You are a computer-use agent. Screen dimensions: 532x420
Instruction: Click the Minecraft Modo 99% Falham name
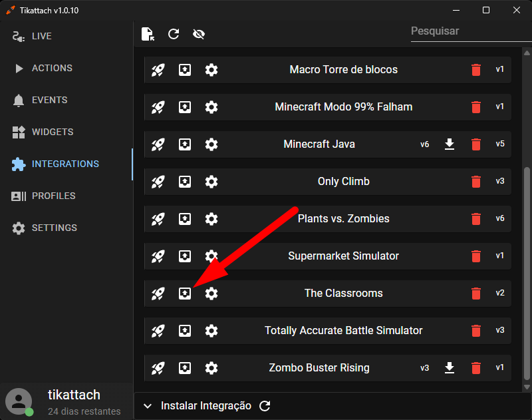tap(343, 107)
